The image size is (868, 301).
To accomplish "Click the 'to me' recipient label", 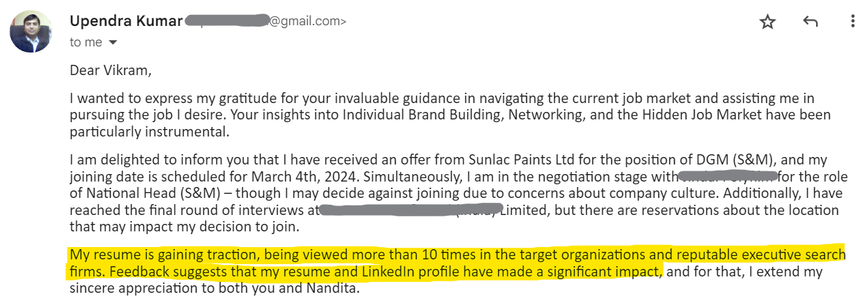I will tap(85, 42).
